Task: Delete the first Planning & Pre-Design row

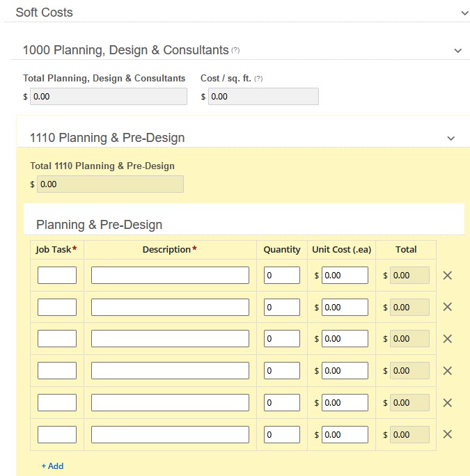Action: (448, 276)
